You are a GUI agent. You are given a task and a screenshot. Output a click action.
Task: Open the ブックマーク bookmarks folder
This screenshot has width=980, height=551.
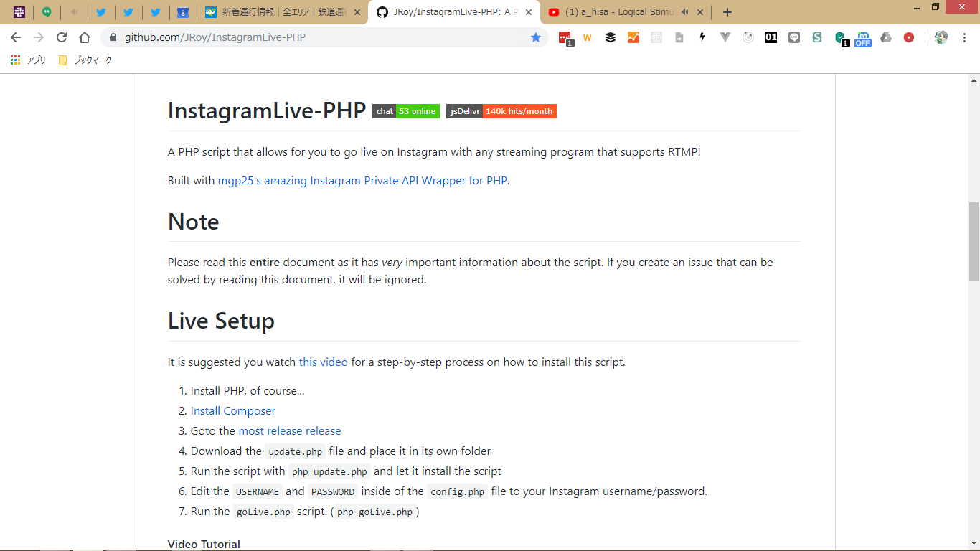pos(85,60)
